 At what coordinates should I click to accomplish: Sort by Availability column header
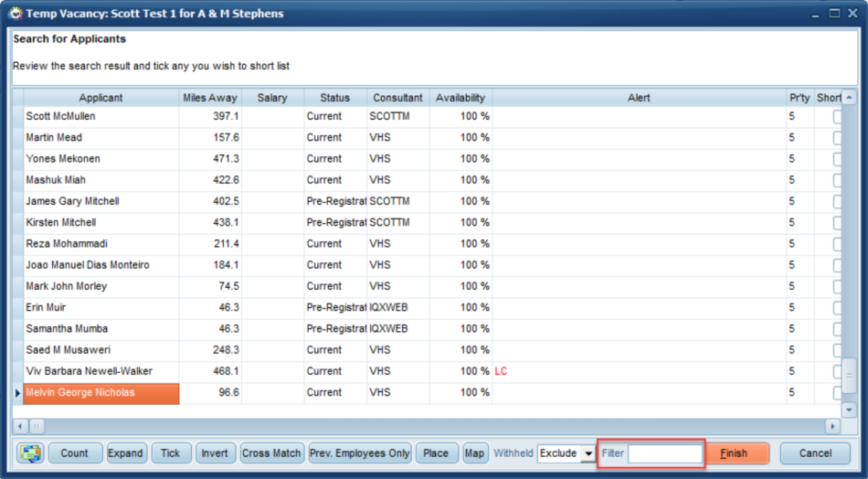[460, 98]
